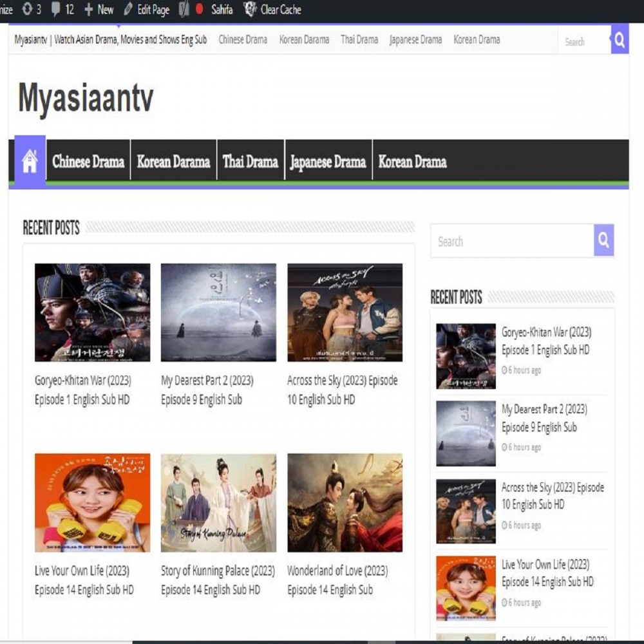Click the Clear Cache icon
This screenshot has width=644, height=644.
[250, 9]
